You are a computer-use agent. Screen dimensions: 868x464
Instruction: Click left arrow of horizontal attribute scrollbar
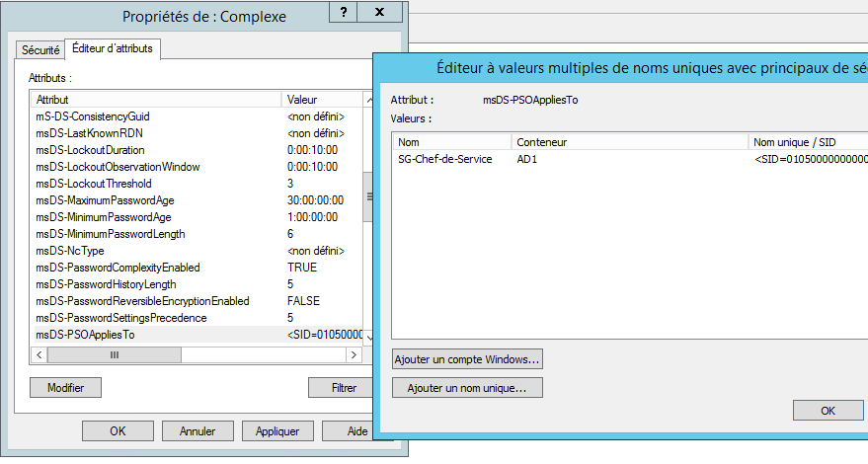(x=39, y=354)
